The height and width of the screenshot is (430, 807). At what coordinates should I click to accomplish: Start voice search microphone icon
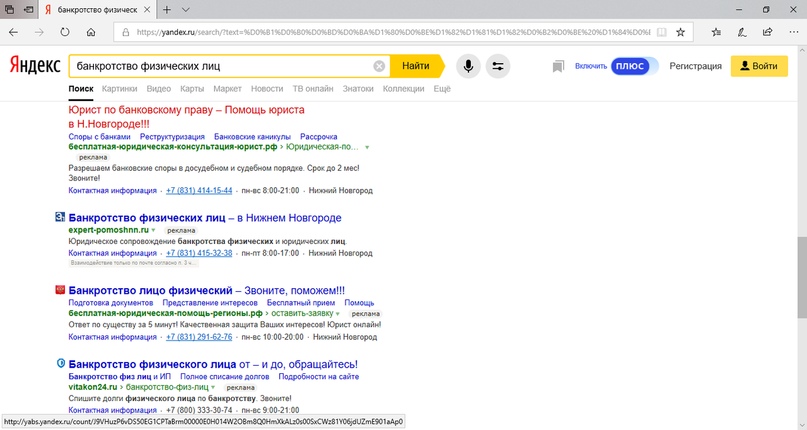pyautogui.click(x=468, y=66)
